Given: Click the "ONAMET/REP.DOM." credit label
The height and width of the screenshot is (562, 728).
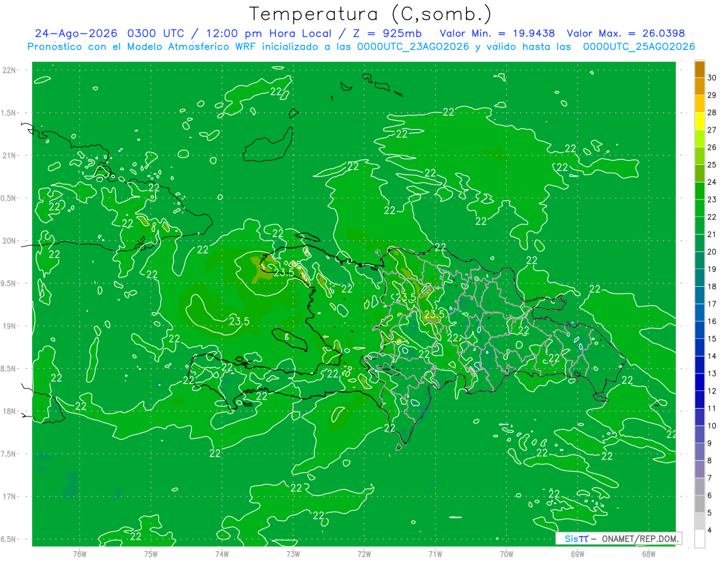Looking at the screenshot, I should coord(641,538).
